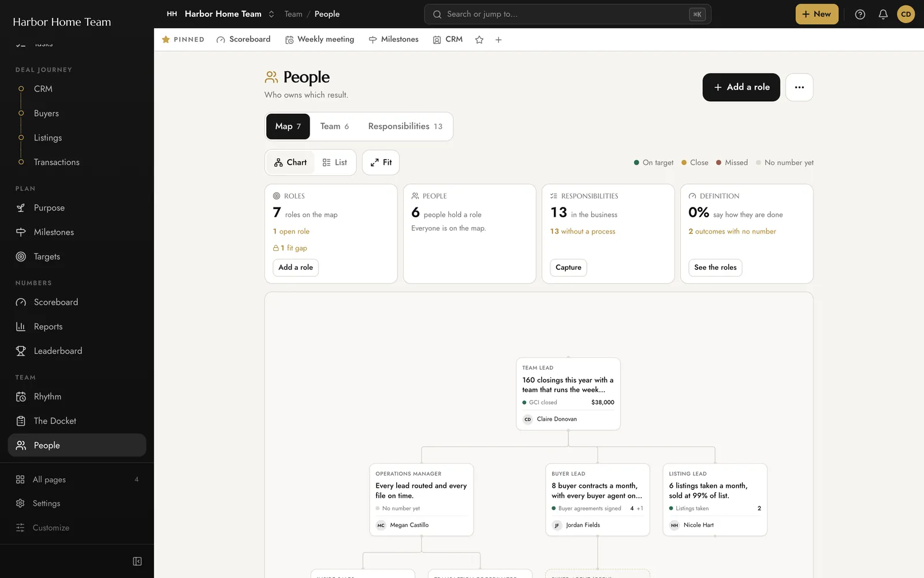The image size is (924, 578).
Task: Open pinned CRM shortcut
Action: (448, 39)
